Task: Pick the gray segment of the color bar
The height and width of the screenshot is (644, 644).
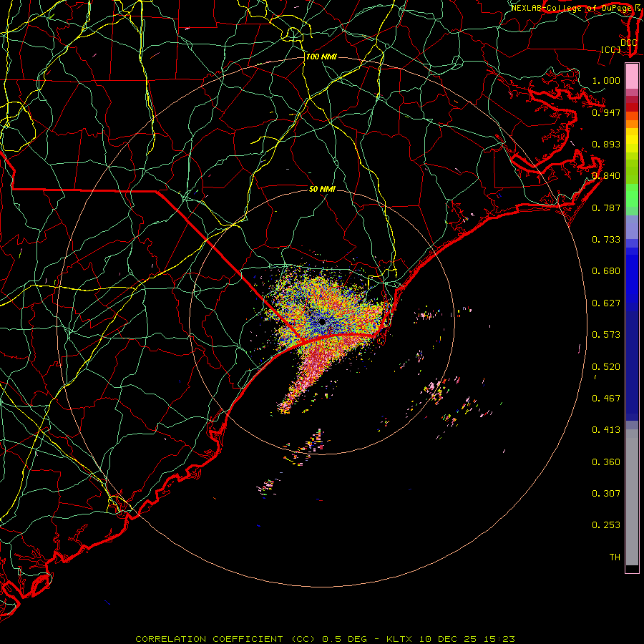Action: point(632,497)
